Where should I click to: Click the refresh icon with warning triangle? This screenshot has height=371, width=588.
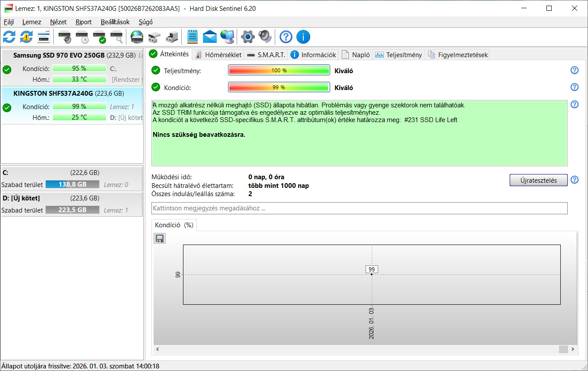coord(26,37)
